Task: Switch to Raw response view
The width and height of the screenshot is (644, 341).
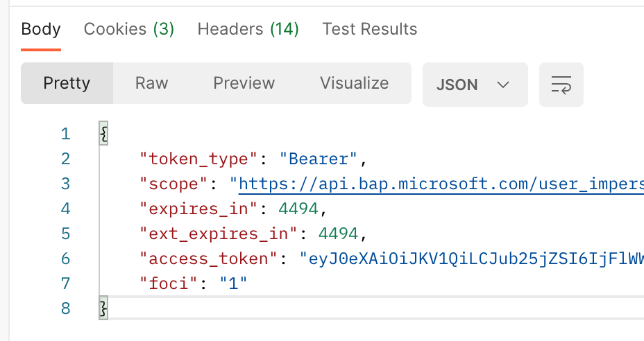Action: (151, 83)
